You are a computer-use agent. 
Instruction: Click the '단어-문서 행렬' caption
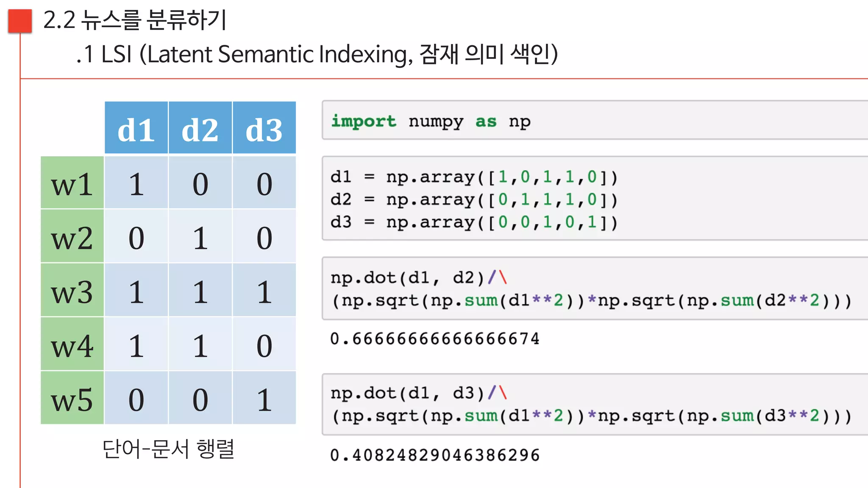(x=168, y=449)
